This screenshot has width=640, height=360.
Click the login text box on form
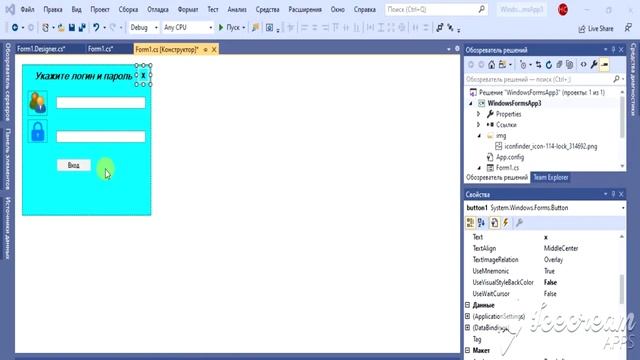pyautogui.click(x=100, y=103)
